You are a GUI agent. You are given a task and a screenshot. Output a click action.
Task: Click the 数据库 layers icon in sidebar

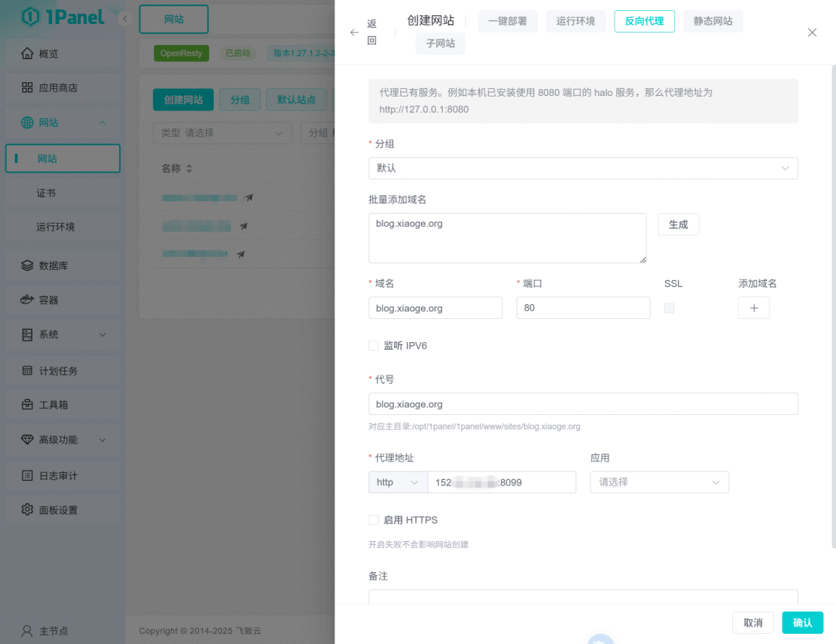coord(27,265)
